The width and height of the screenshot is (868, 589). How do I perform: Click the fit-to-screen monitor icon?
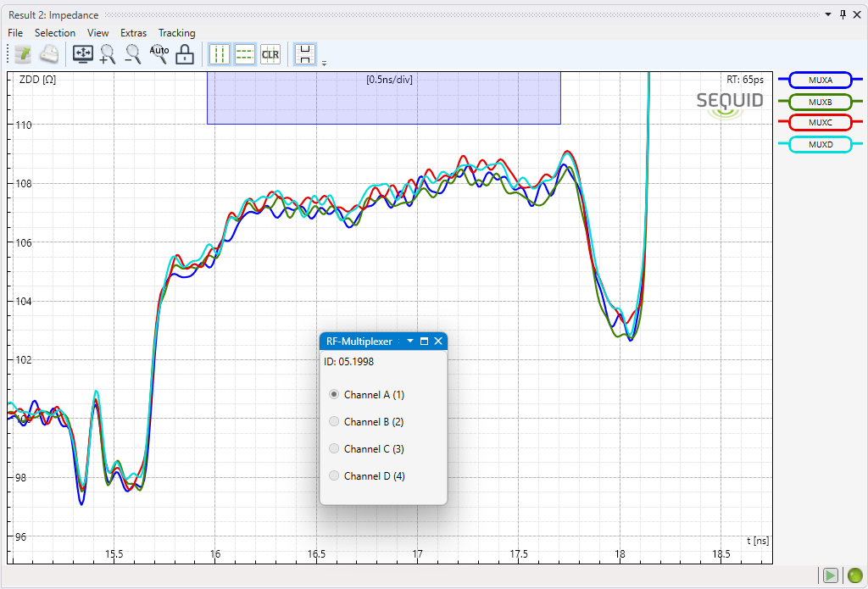coord(83,54)
